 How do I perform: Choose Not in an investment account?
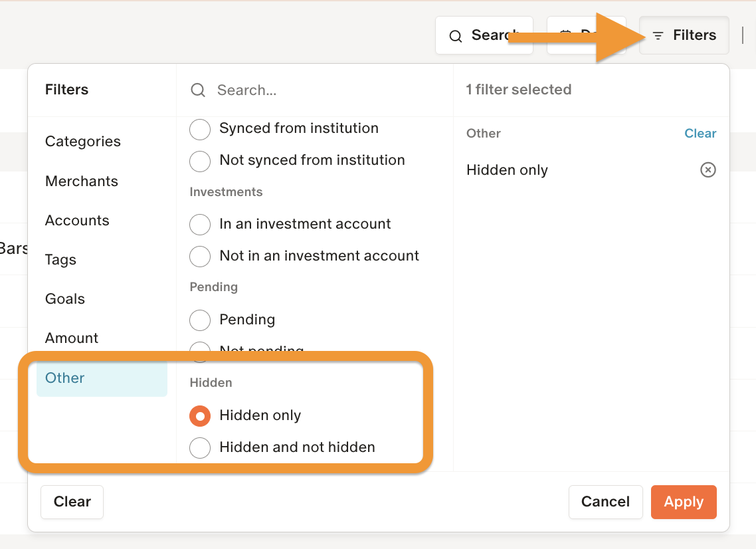click(x=200, y=256)
